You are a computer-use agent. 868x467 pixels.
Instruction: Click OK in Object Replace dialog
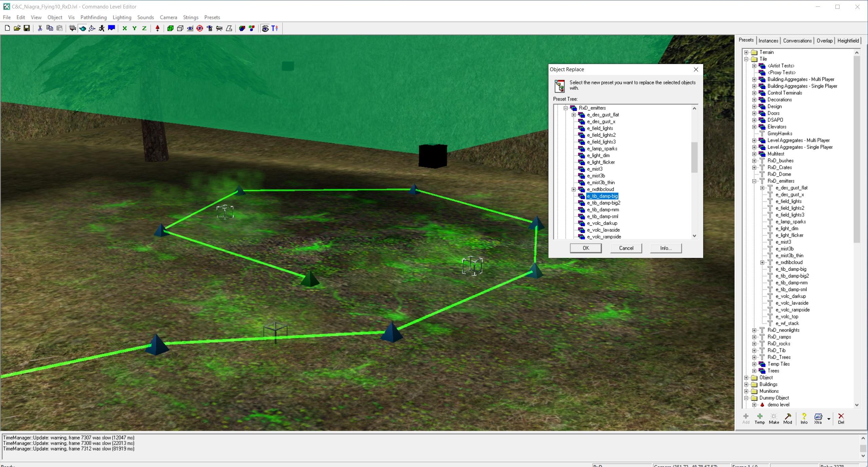click(585, 248)
